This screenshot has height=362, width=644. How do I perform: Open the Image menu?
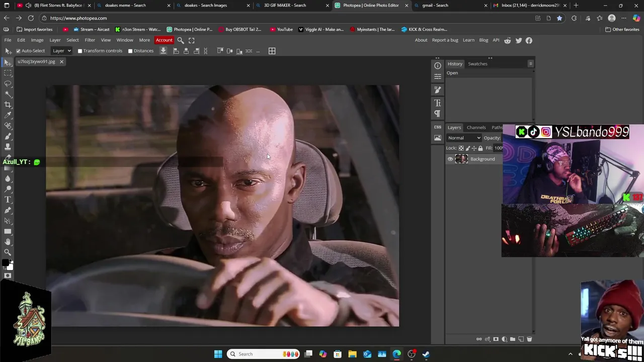37,40
